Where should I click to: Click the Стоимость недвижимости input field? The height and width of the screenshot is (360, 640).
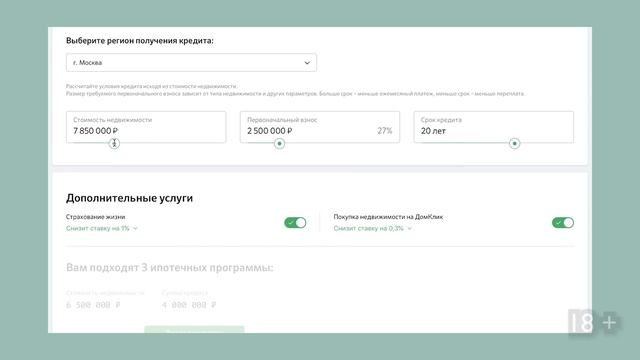tap(146, 127)
